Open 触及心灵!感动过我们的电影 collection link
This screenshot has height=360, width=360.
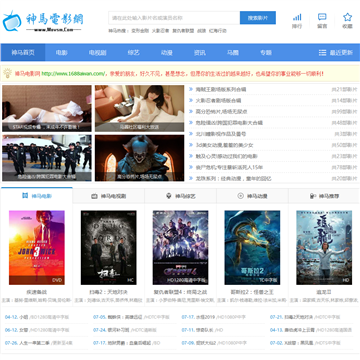click(226, 156)
